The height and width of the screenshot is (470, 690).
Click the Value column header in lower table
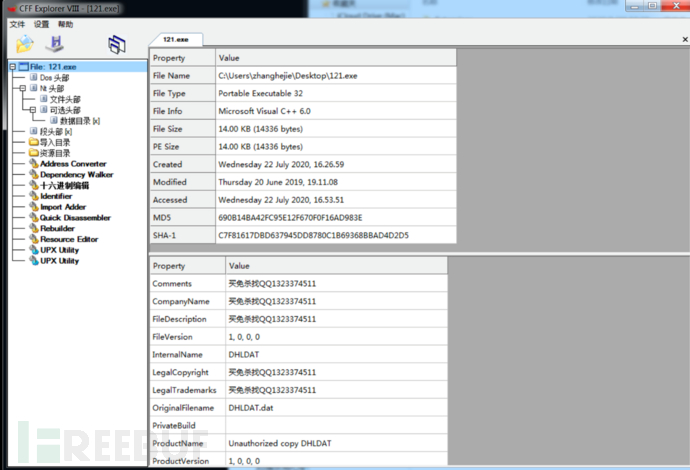[337, 266]
